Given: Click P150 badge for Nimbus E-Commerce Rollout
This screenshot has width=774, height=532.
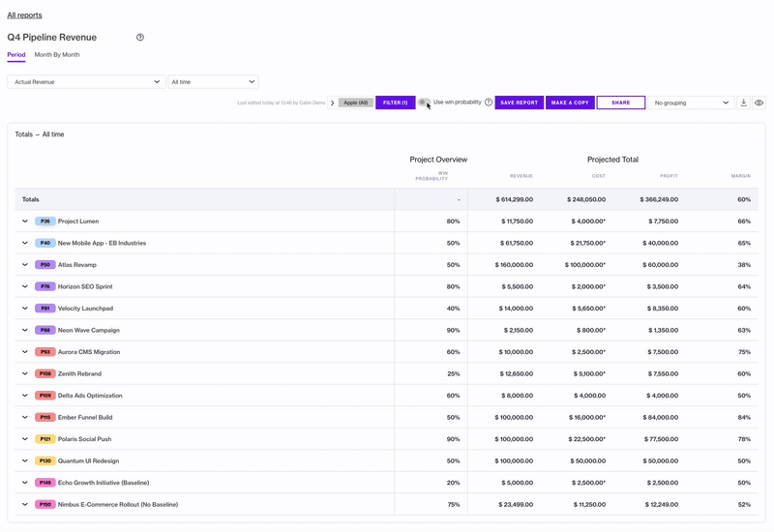Looking at the screenshot, I should (x=45, y=504).
